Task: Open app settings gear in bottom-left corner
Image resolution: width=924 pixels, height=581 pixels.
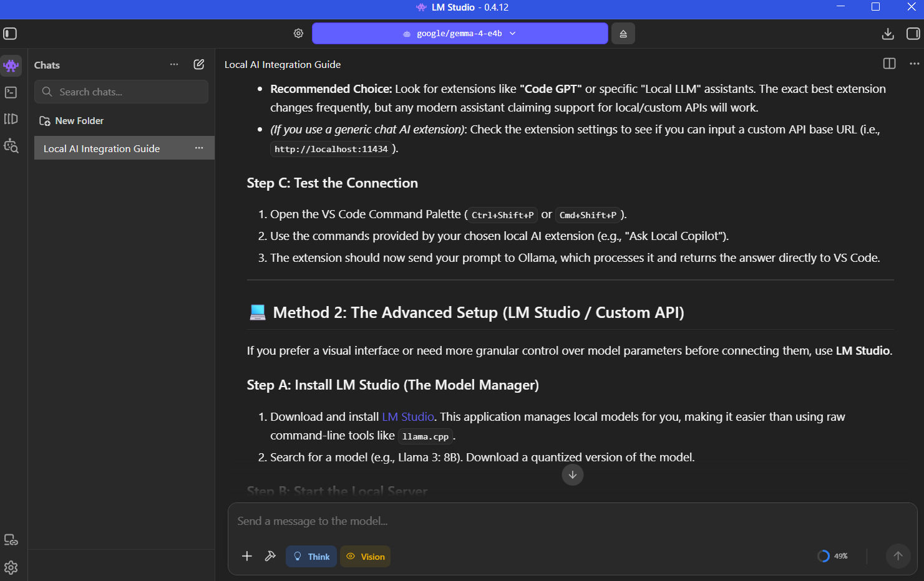Action: coord(11,567)
